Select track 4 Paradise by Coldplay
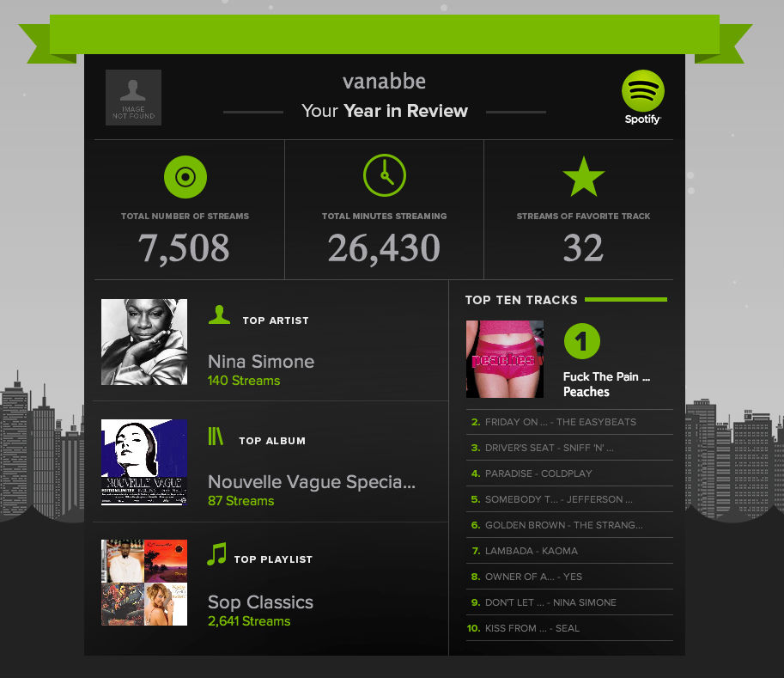Image resolution: width=784 pixels, height=678 pixels. pos(569,473)
